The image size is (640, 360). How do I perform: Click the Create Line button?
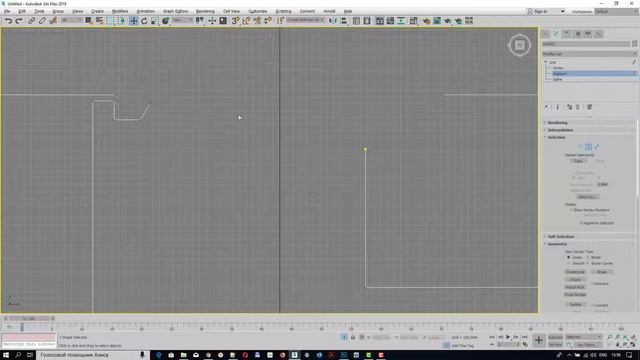coord(576,272)
